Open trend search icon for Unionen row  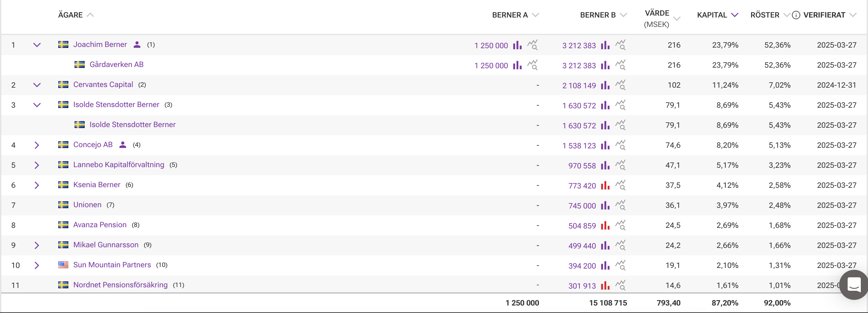click(620, 205)
